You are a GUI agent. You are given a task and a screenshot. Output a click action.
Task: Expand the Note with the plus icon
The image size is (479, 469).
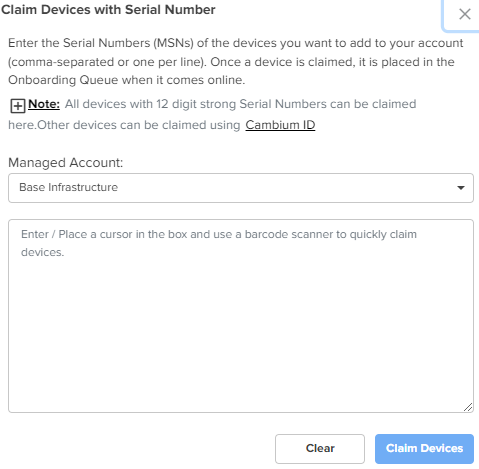click(x=18, y=106)
